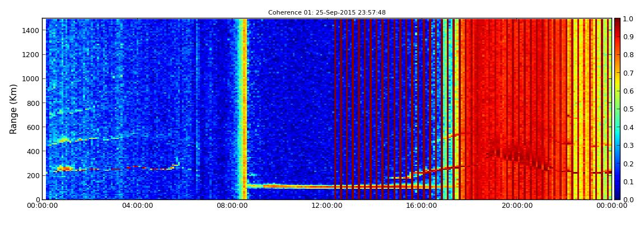Click the 0.2 colorbar label

[628, 164]
